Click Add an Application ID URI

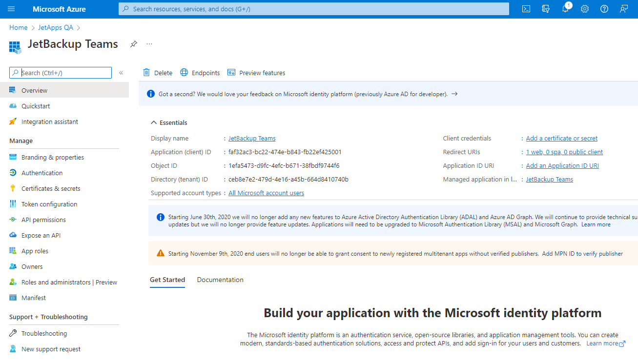tap(562, 165)
